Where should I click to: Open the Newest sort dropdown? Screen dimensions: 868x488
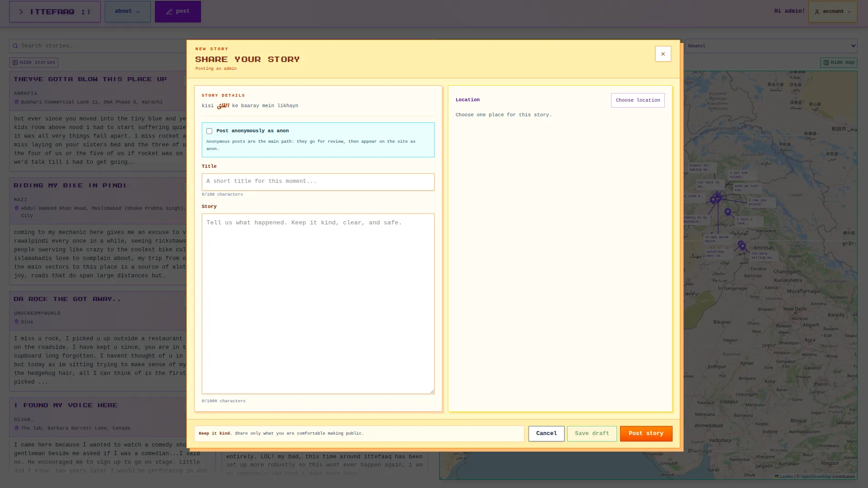click(x=771, y=46)
